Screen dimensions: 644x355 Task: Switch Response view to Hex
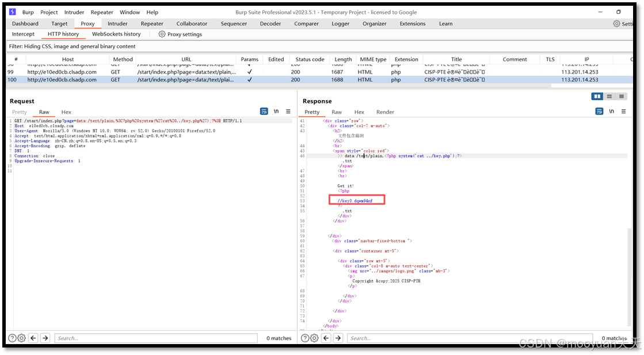(359, 112)
